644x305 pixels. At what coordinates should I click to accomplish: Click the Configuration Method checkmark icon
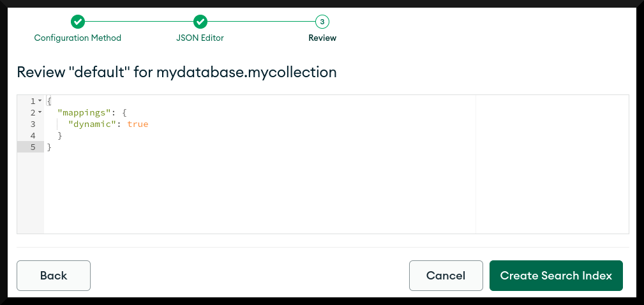coord(78,22)
